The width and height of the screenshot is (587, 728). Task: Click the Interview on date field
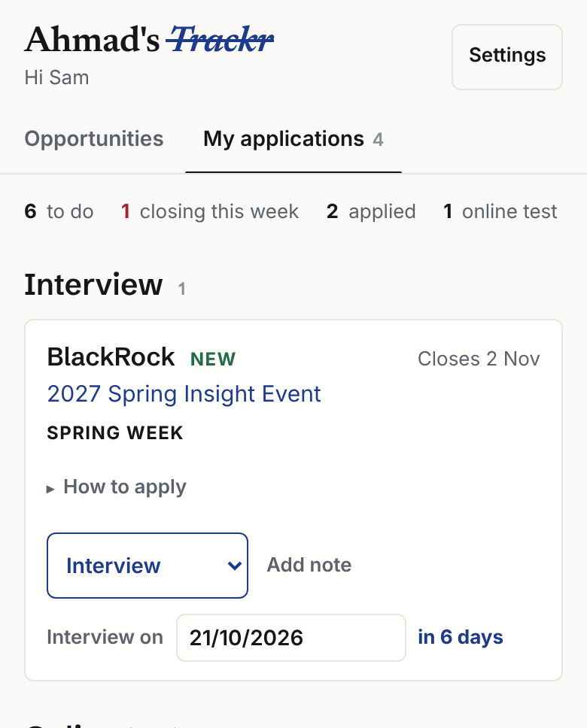tap(291, 638)
